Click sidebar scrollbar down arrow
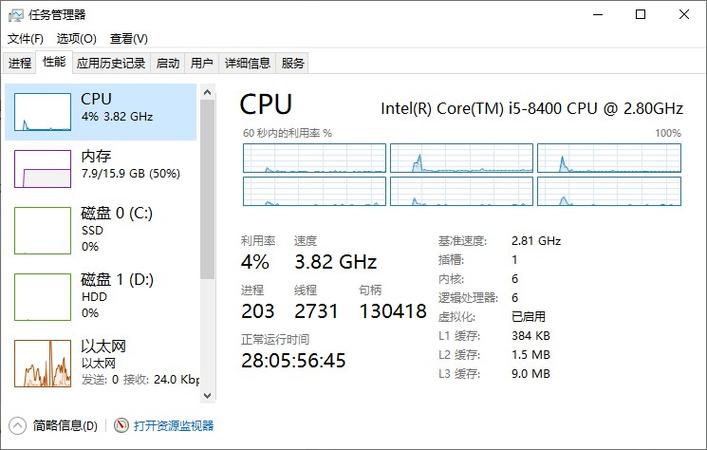Screen dimensions: 707x450 [x=207, y=395]
